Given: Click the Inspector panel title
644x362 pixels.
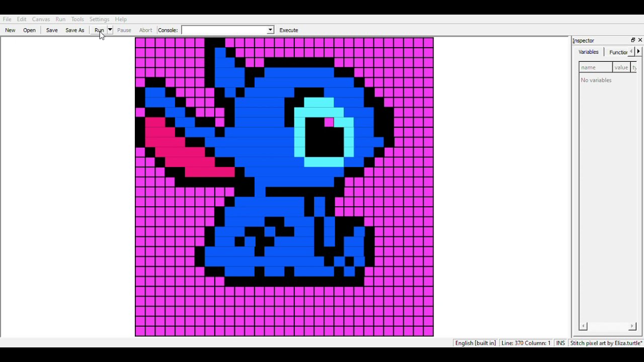Looking at the screenshot, I should tap(584, 40).
